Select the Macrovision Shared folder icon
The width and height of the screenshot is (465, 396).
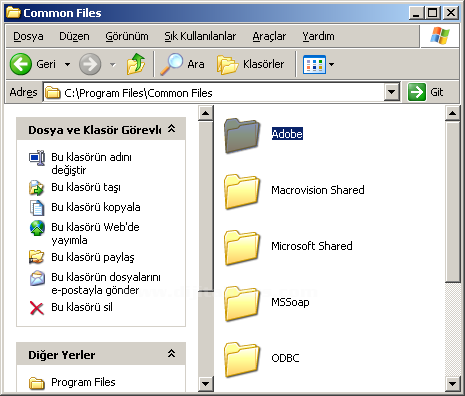click(x=242, y=191)
